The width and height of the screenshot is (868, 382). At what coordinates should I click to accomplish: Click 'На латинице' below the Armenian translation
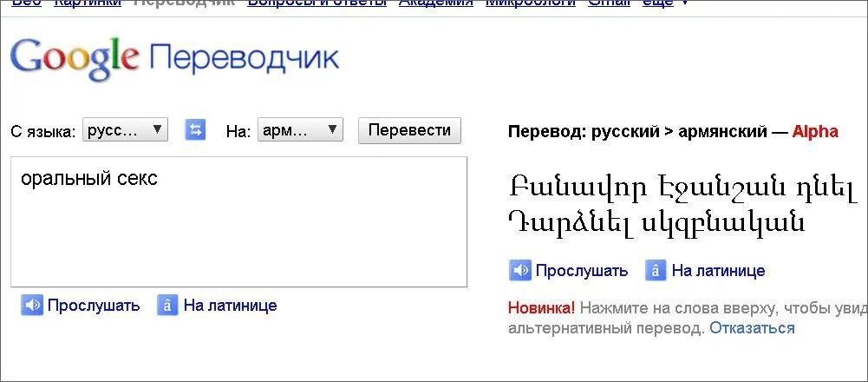(718, 271)
